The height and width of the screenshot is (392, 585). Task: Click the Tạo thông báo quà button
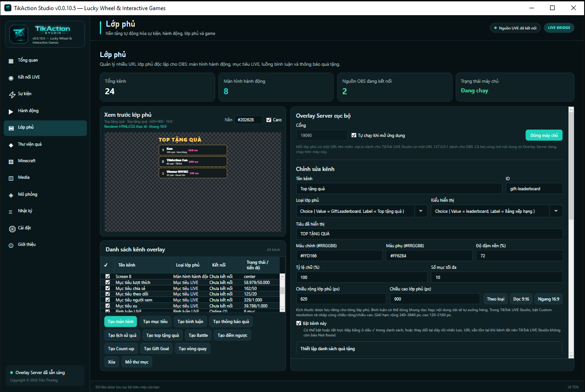pos(231,322)
